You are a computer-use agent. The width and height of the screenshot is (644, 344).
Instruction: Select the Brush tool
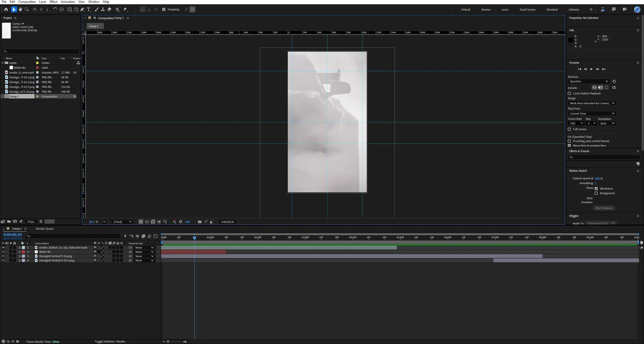[97, 9]
